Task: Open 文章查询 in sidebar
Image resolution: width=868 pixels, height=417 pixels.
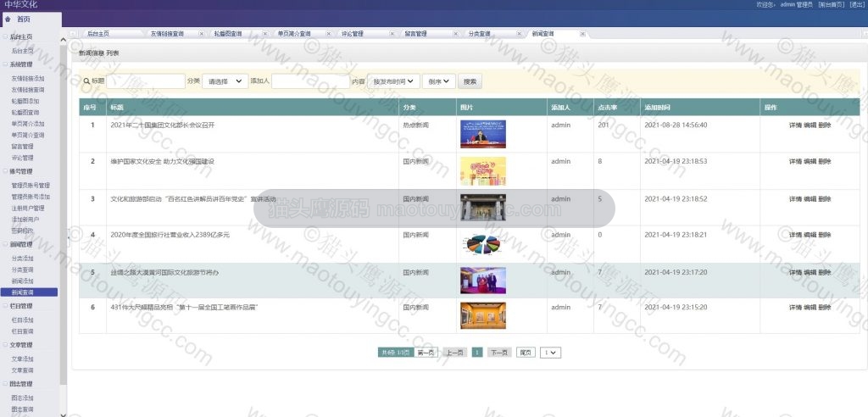Action: 22,370
